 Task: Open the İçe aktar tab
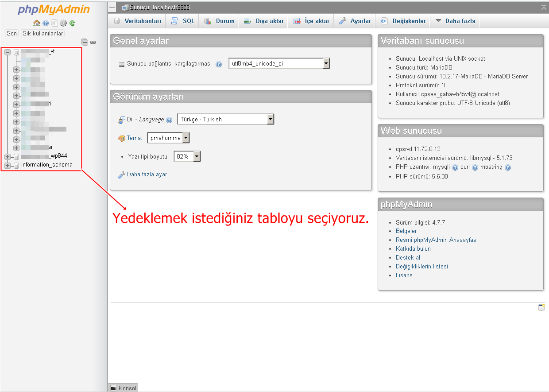coord(311,21)
